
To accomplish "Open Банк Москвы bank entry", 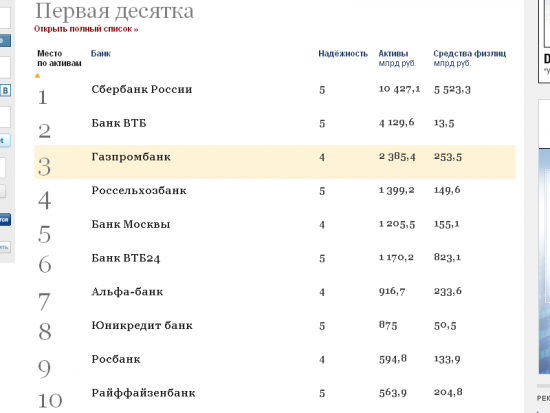I will (131, 224).
